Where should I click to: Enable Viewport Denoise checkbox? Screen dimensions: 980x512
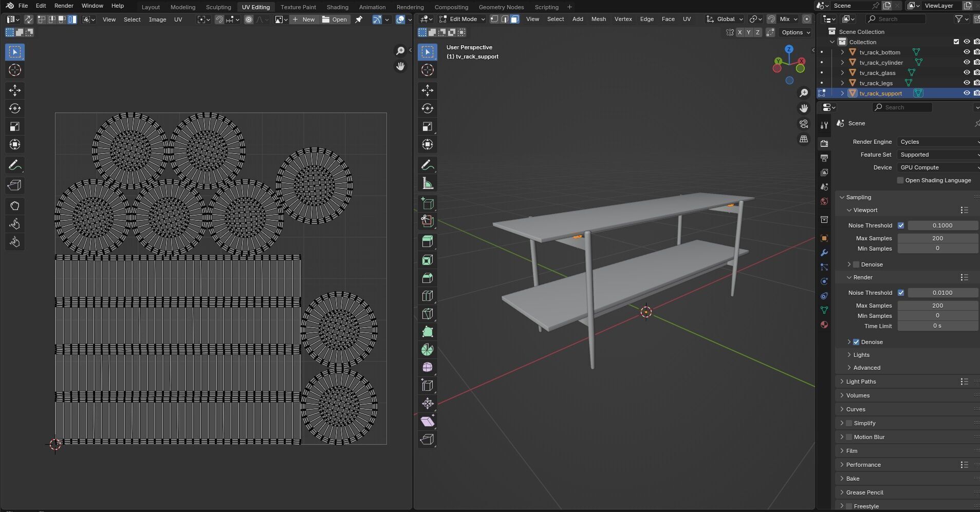pyautogui.click(x=856, y=264)
